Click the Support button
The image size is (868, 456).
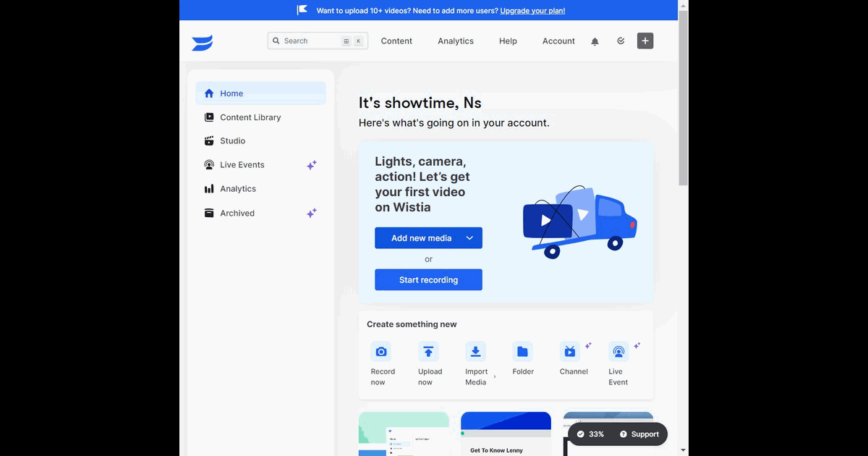pos(639,434)
